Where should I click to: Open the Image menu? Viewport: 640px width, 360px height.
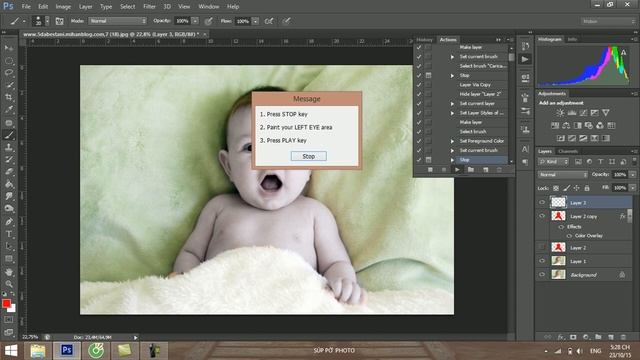(x=63, y=7)
